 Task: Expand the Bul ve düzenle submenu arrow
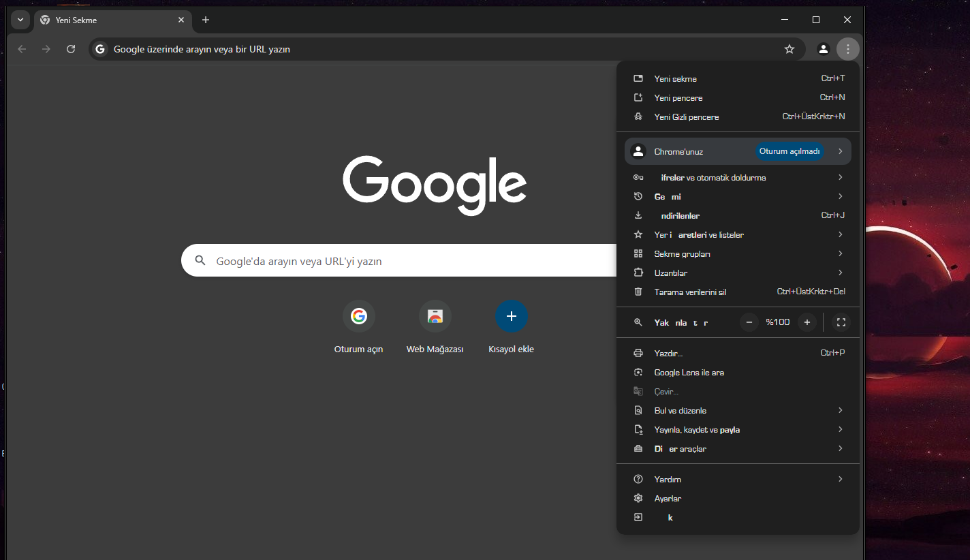click(841, 410)
